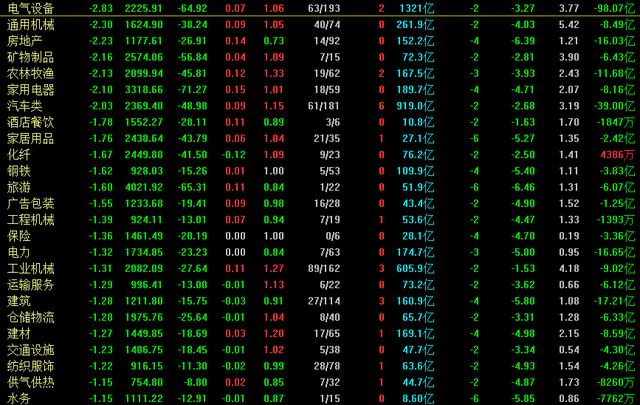
Task: Select the 4.18 value in 工业机械 row
Action: 569,269
